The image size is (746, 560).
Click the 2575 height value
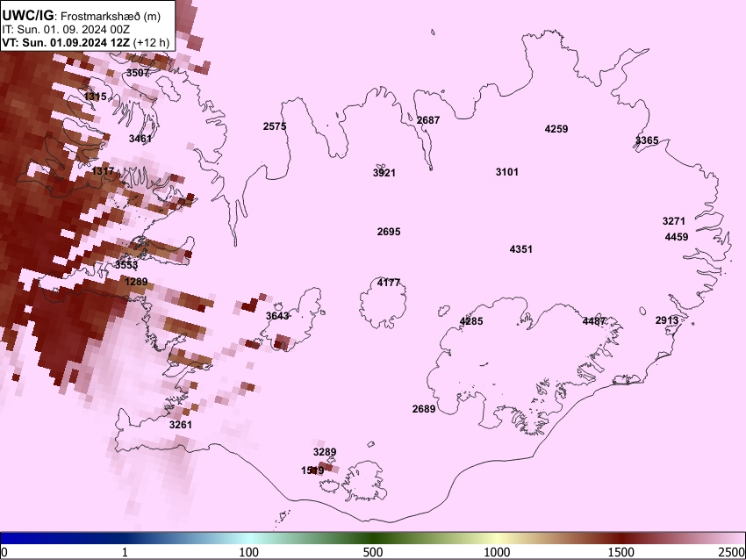[x=275, y=126]
